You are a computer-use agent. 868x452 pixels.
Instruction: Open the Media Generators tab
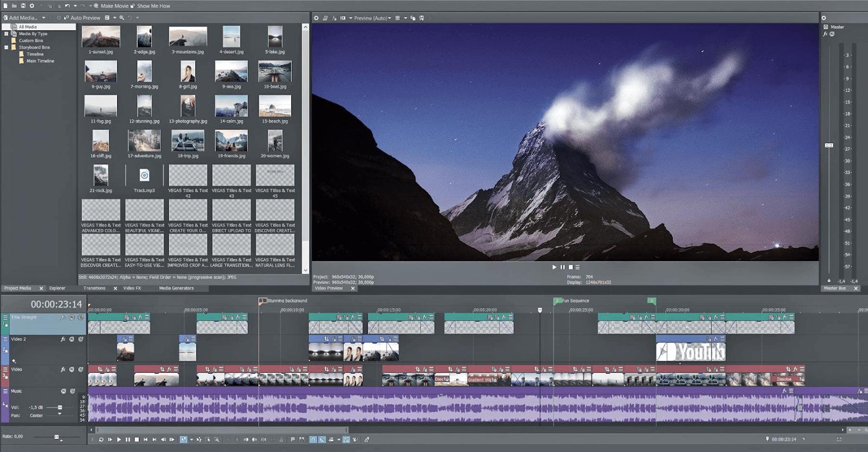176,288
